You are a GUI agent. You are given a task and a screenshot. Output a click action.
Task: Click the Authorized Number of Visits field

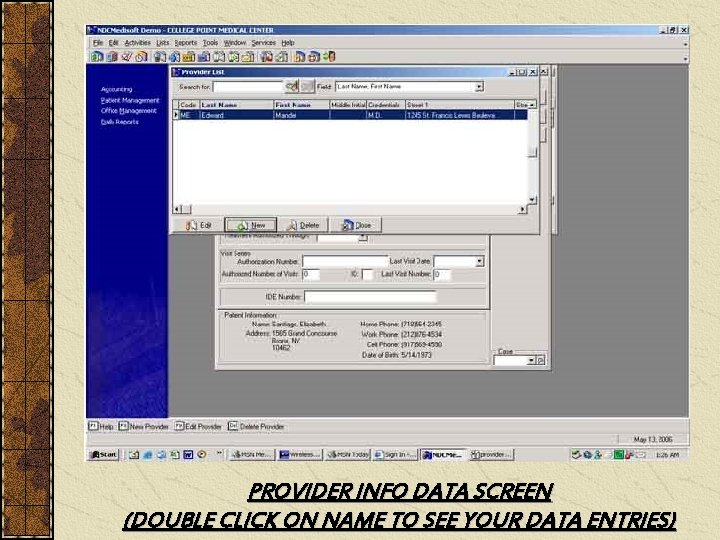click(311, 274)
